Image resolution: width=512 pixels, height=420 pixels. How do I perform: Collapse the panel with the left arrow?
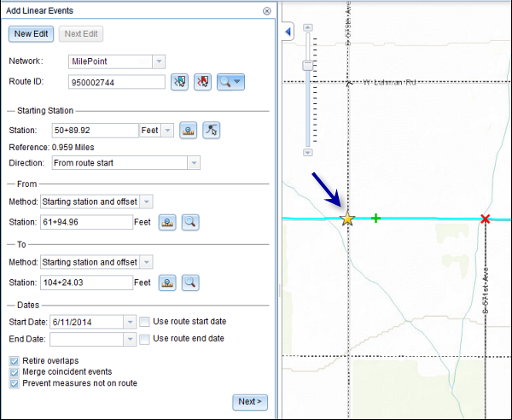point(288,32)
